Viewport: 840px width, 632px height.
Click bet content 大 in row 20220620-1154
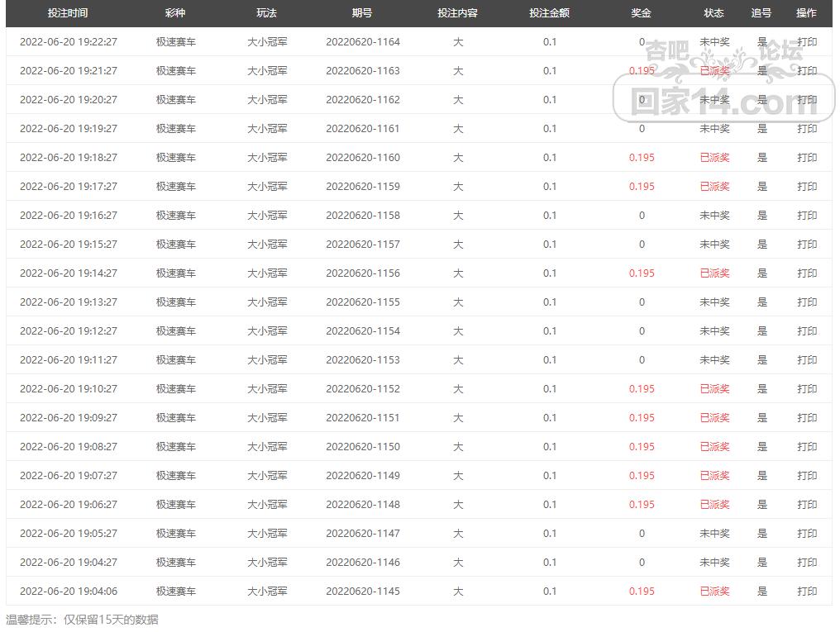pyautogui.click(x=458, y=330)
